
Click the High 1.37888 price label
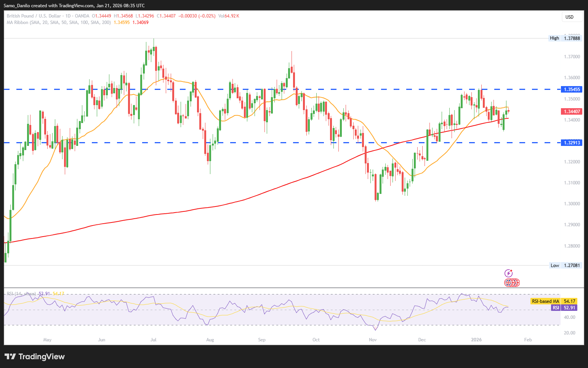(x=566, y=38)
